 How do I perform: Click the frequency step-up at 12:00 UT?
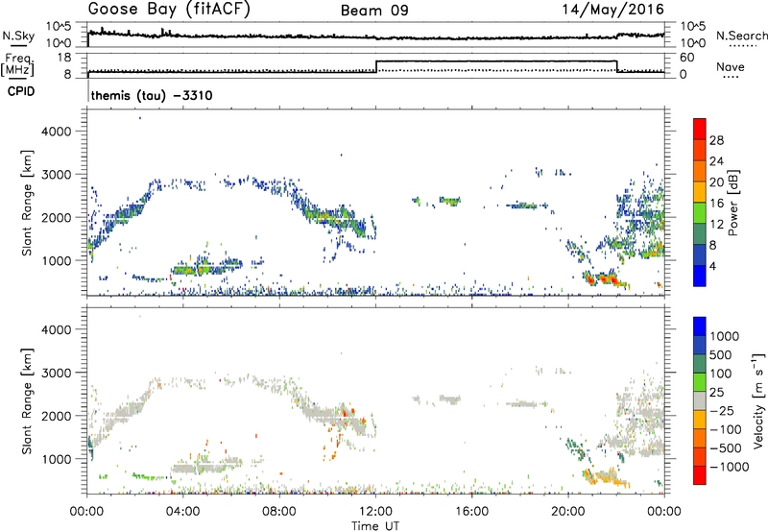click(x=375, y=66)
